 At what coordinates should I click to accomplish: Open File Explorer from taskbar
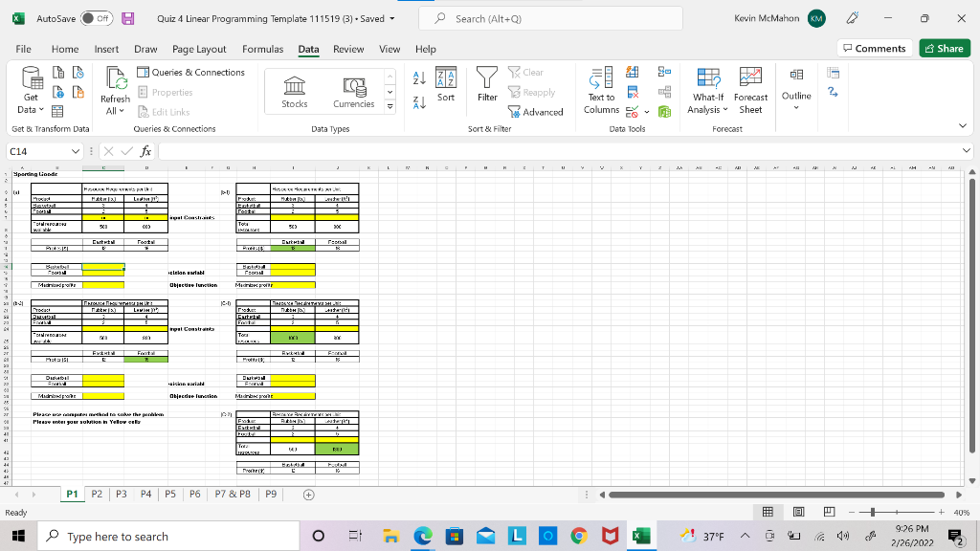point(391,536)
